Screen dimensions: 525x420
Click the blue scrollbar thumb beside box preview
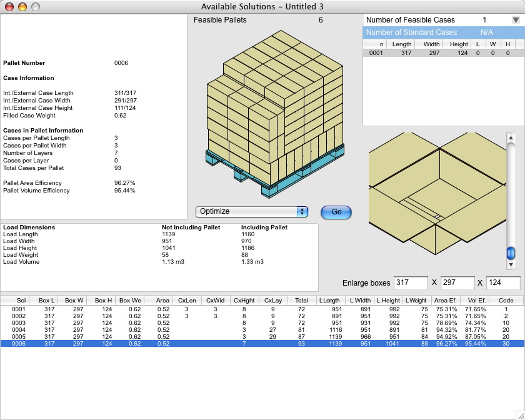(511, 253)
